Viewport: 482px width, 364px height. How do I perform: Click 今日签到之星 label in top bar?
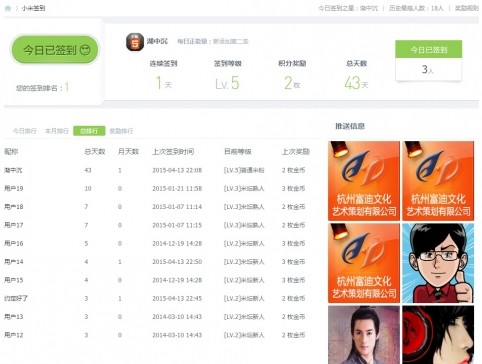pos(348,8)
